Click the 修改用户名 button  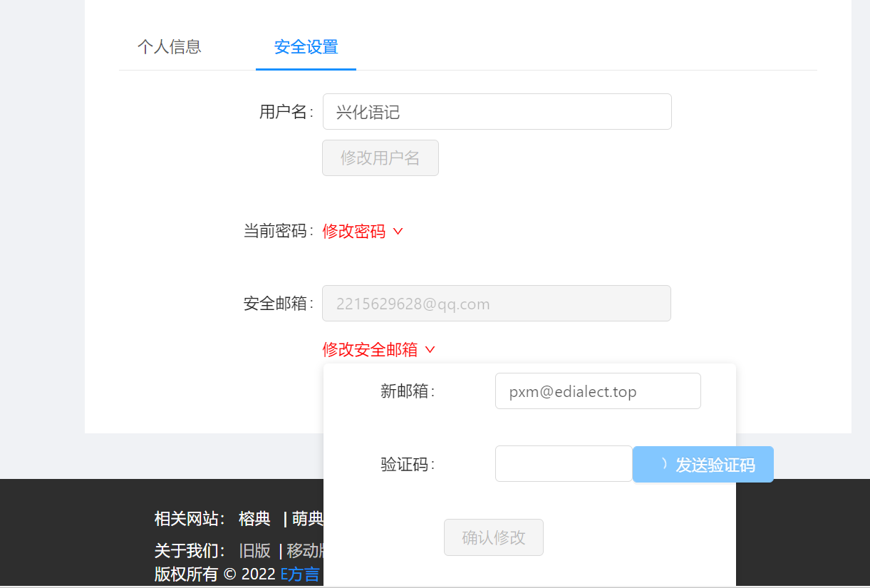(380, 158)
